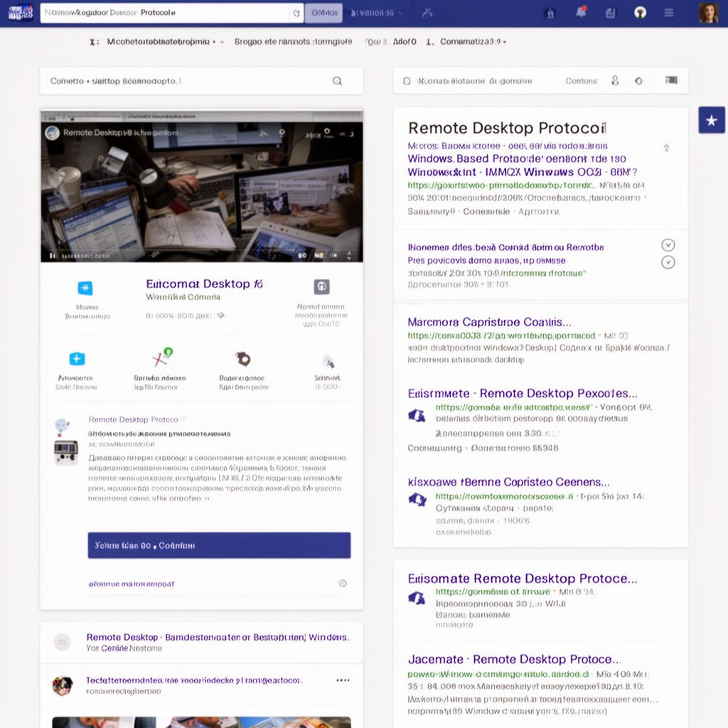Image resolution: width=728 pixels, height=728 pixels.
Task: Open the Remote Desktop - Bamdestenıaaten link
Action: (x=219, y=637)
